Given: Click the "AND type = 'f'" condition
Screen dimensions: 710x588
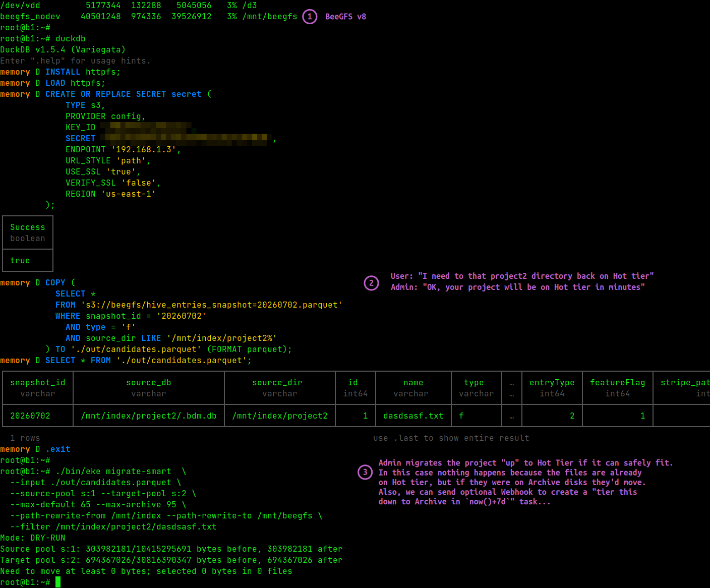Looking at the screenshot, I should [101, 327].
